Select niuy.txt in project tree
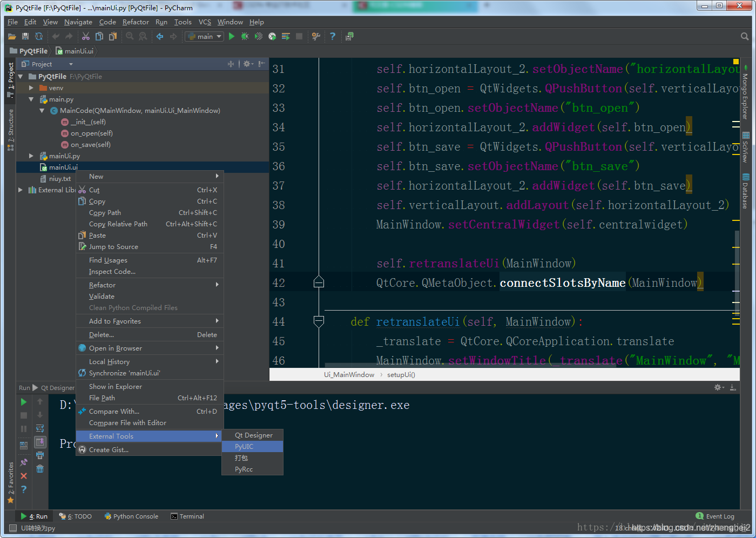The height and width of the screenshot is (538, 756). 60,179
